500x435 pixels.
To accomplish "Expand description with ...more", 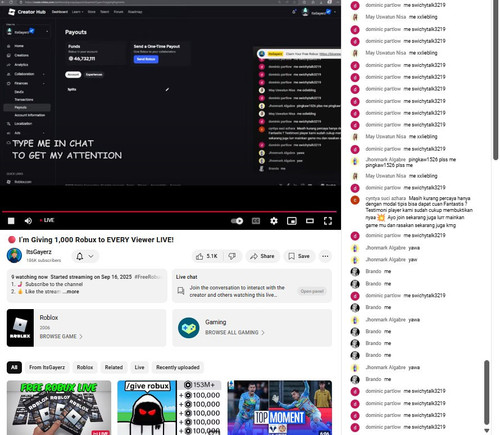I will pos(72,292).
